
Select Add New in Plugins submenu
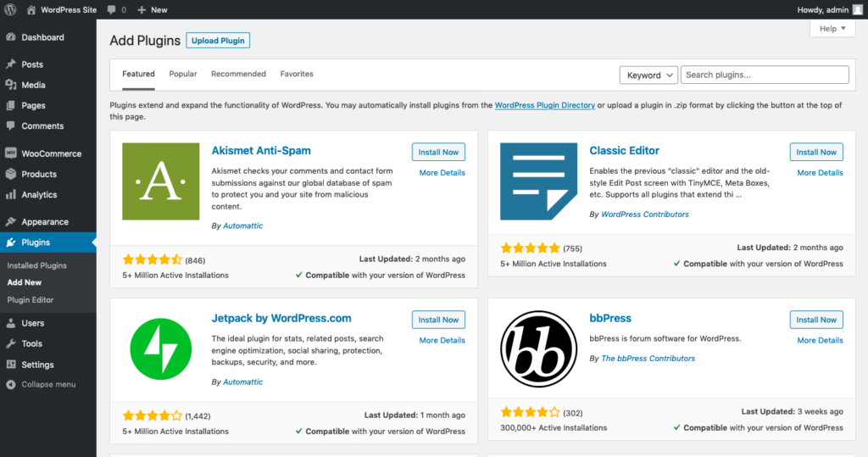click(25, 282)
